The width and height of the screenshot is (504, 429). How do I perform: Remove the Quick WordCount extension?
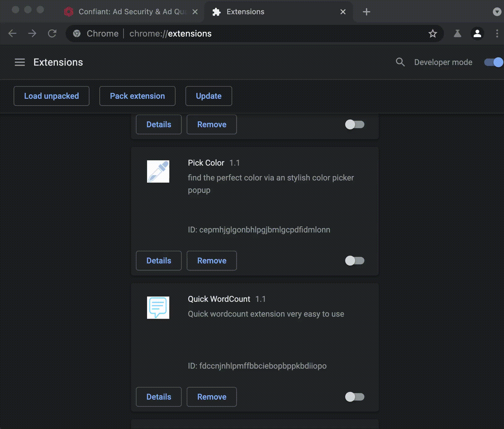tap(212, 397)
